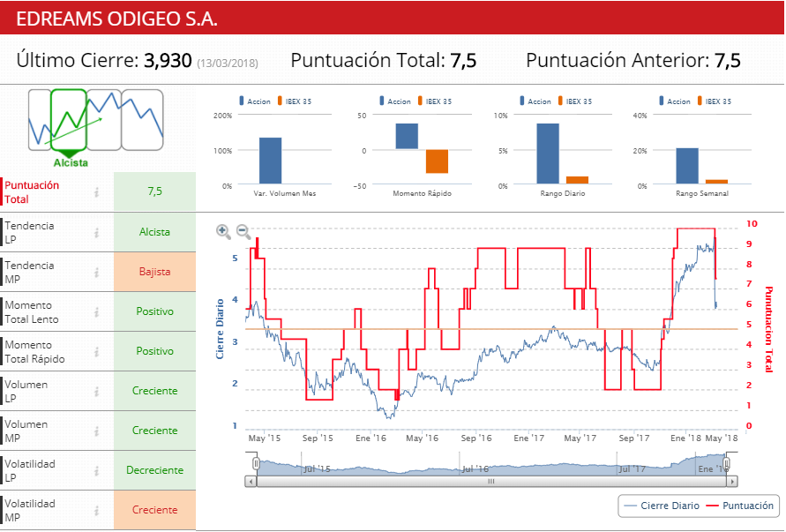Open info icon for Tendencia MP
Image resolution: width=786 pixels, height=532 pixels.
tap(97, 273)
